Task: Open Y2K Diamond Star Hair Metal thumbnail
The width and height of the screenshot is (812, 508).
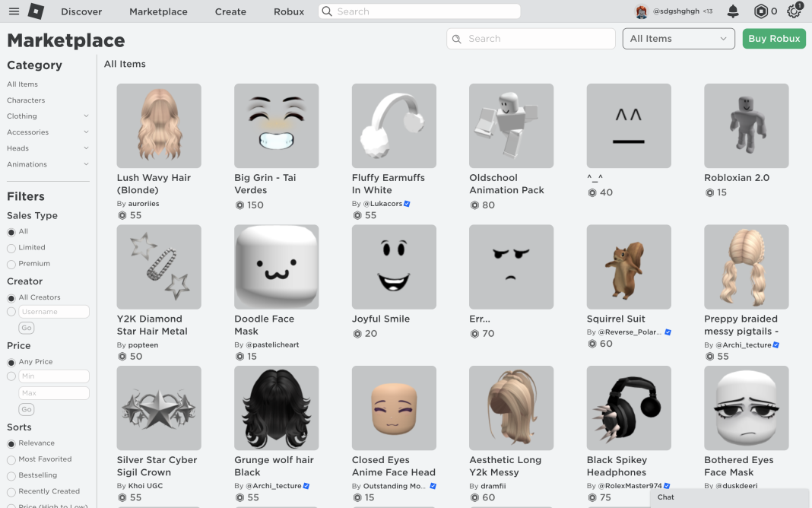Action: click(x=159, y=267)
